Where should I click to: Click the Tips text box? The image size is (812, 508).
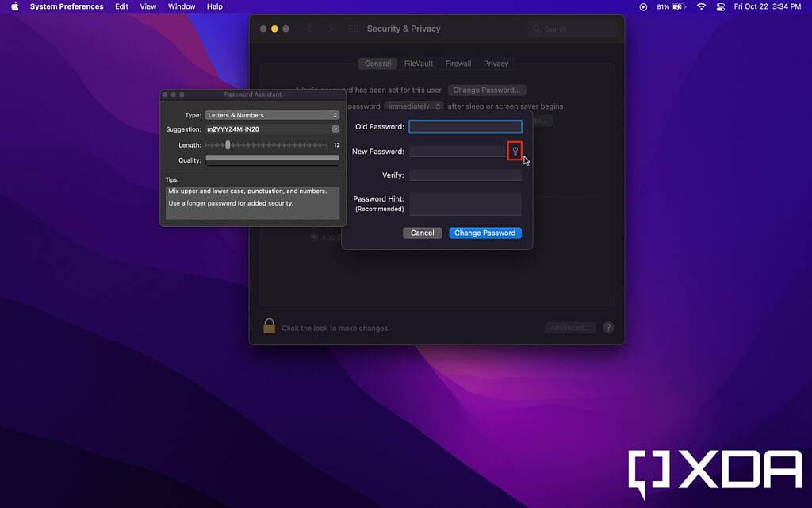click(x=252, y=202)
